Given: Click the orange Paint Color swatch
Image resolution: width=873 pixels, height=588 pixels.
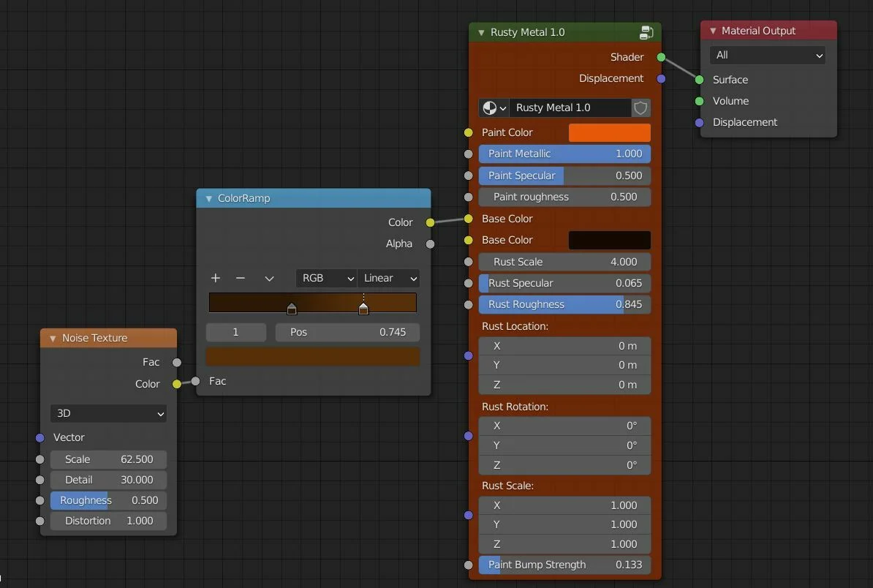Looking at the screenshot, I should pos(609,132).
